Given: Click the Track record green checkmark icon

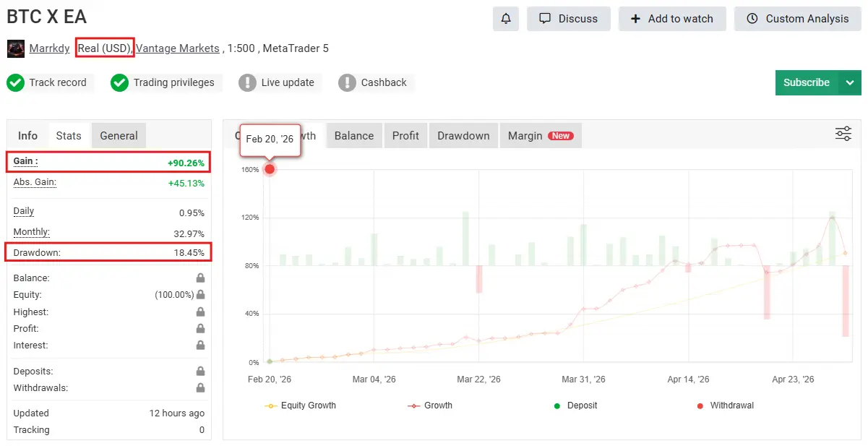Looking at the screenshot, I should click(16, 82).
